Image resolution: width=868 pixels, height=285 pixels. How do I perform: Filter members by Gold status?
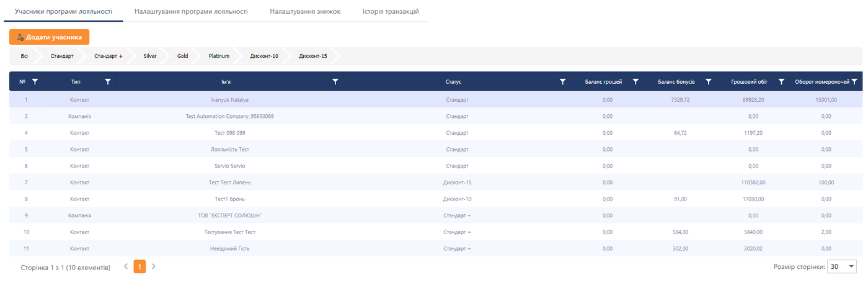pos(182,56)
